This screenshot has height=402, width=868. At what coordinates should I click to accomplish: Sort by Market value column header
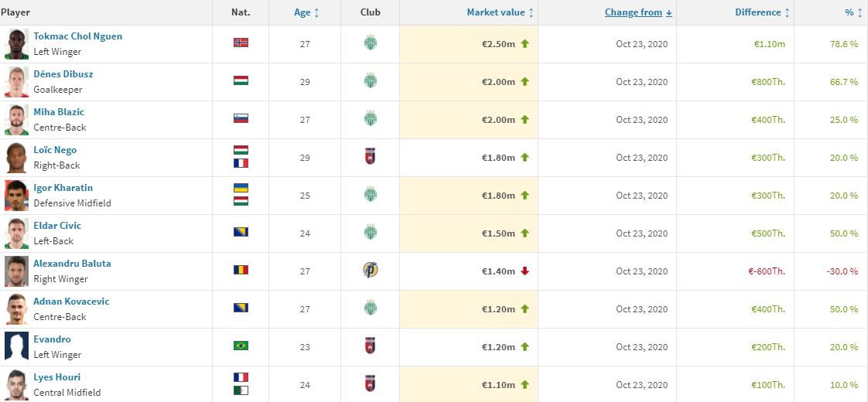pyautogui.click(x=501, y=12)
